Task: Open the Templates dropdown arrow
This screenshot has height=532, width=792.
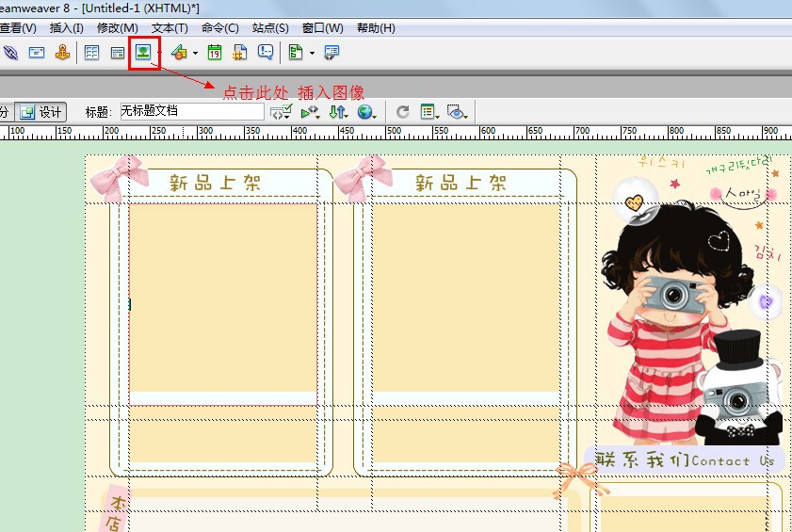Action: 312,53
